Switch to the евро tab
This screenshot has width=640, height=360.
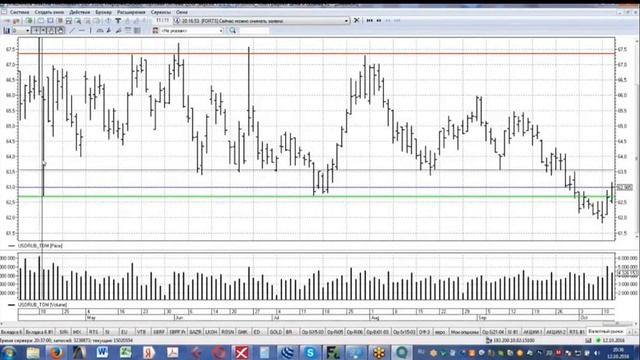tap(440, 332)
